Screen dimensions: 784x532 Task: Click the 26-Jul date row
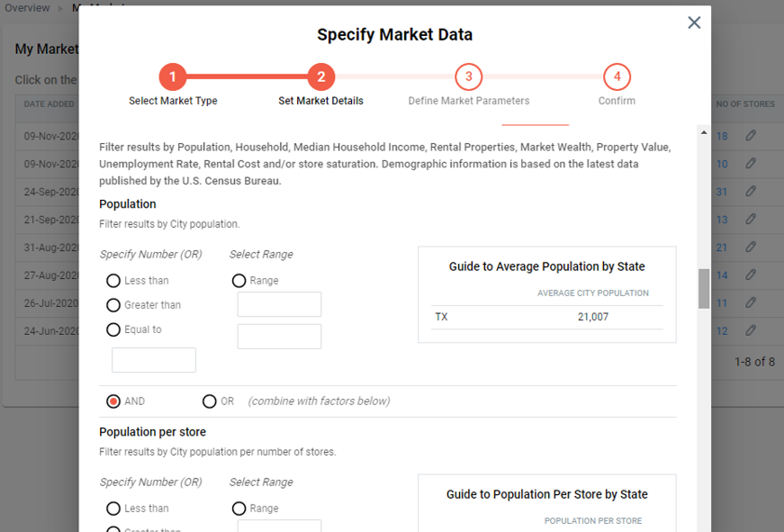point(51,303)
